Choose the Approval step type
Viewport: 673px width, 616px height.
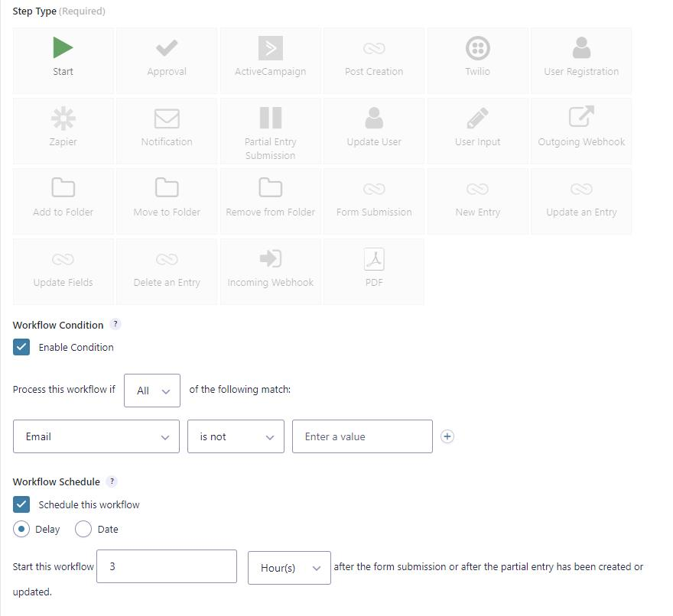click(x=167, y=60)
